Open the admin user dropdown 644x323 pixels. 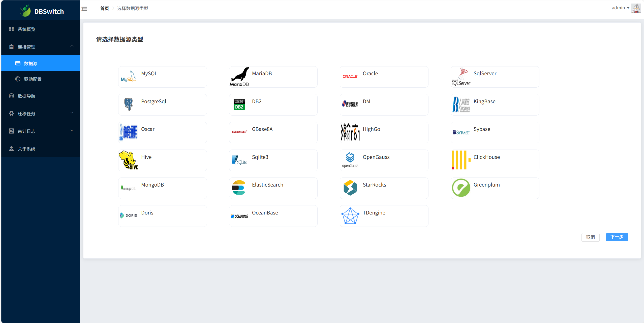[x=620, y=8]
